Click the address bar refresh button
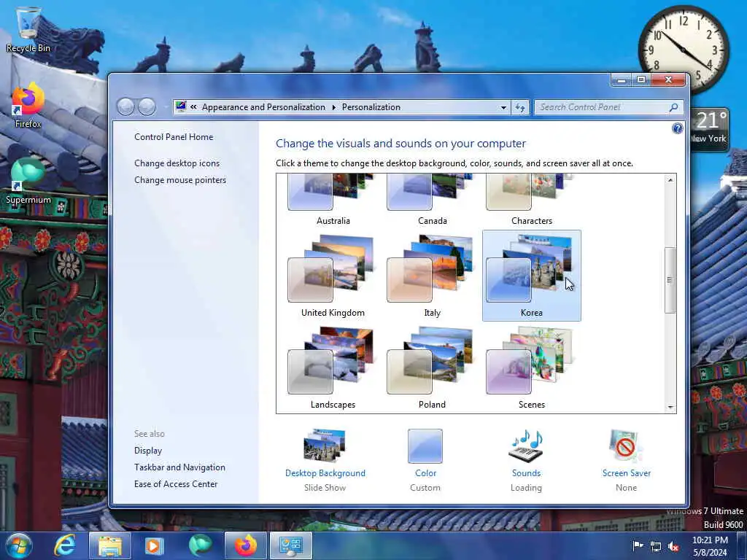The height and width of the screenshot is (560, 747). pyautogui.click(x=519, y=107)
